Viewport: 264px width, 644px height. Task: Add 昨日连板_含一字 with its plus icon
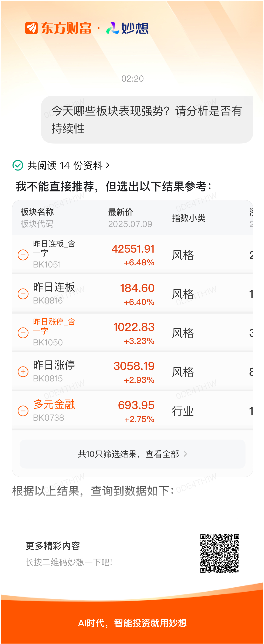(23, 255)
